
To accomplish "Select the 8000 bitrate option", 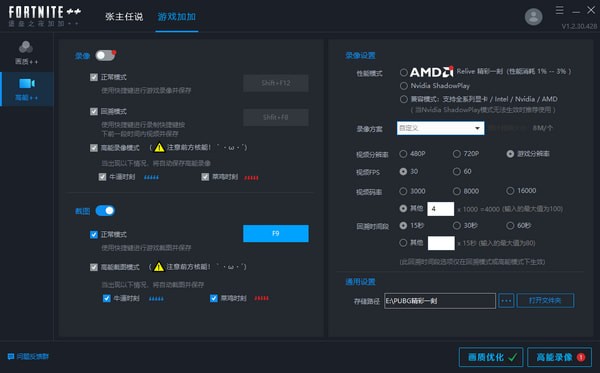I will click(457, 191).
